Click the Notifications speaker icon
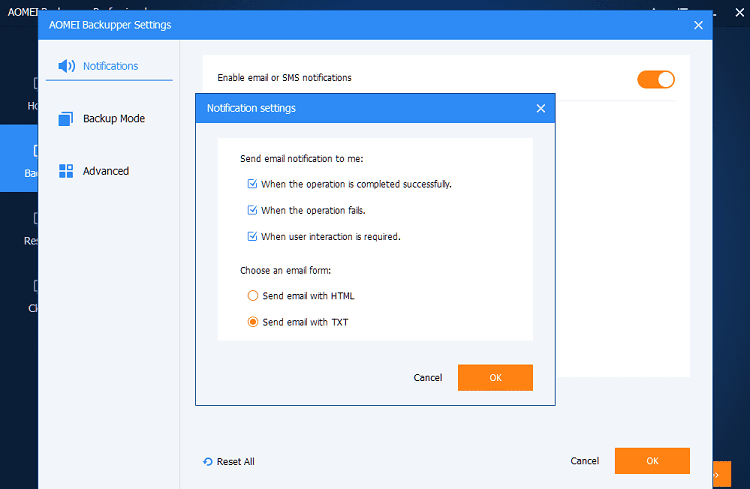This screenshot has height=489, width=750. pos(66,66)
